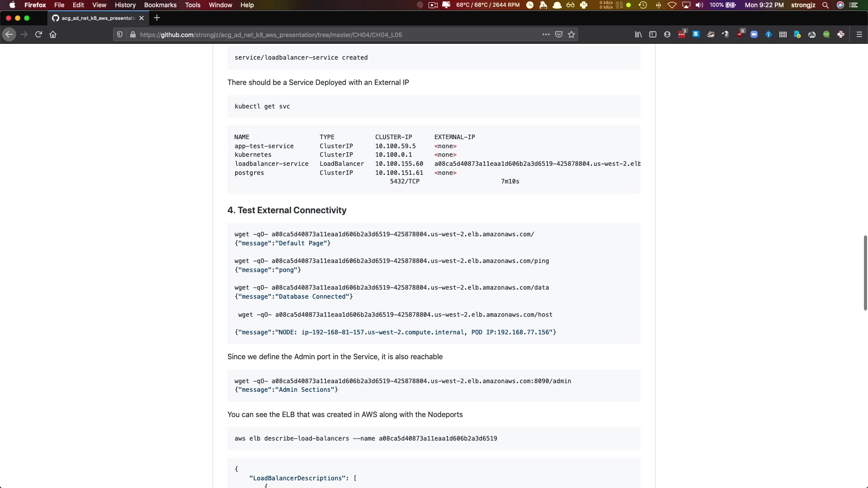Save the page to Pocket
The height and width of the screenshot is (488, 868).
[x=559, y=34]
